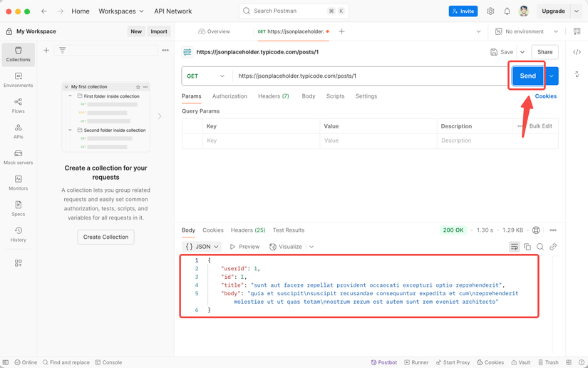The height and width of the screenshot is (368, 588).
Task: Open Runner from the status bar
Action: (x=416, y=362)
